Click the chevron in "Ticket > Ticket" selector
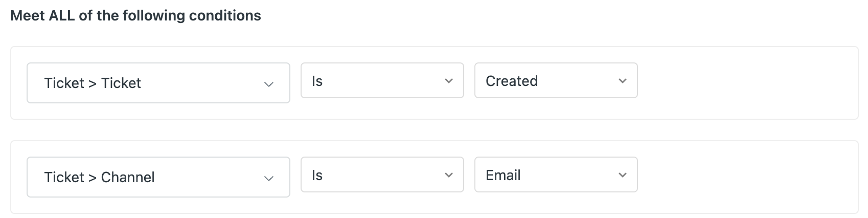Viewport: 868px width, 218px height. [269, 84]
